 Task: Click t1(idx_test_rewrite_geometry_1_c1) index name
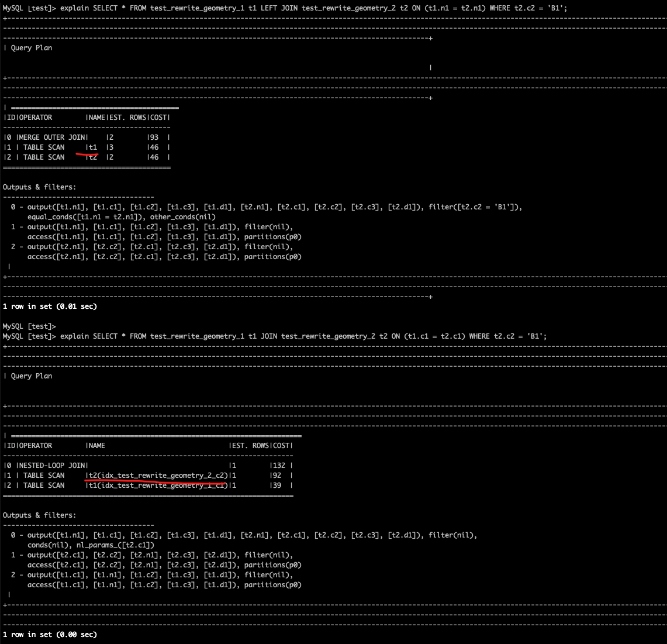pyautogui.click(x=158, y=485)
